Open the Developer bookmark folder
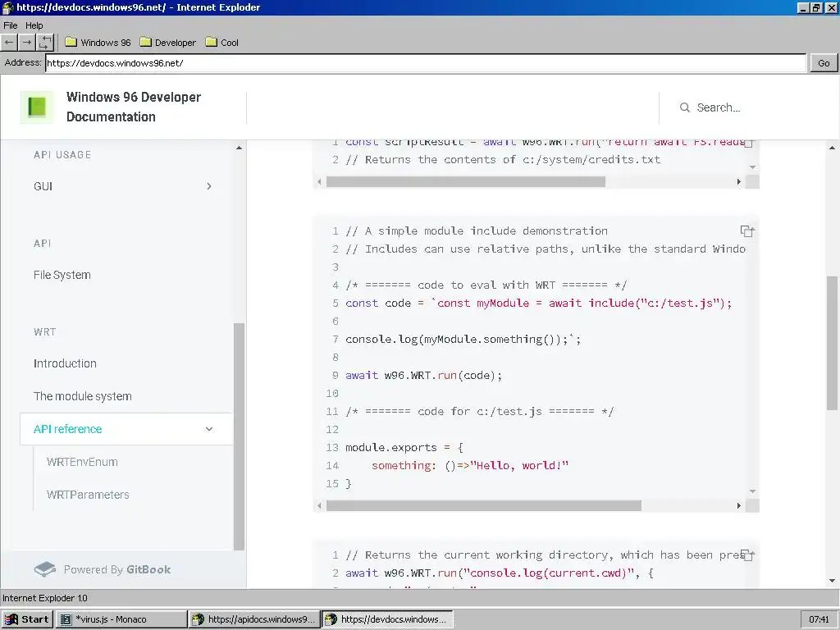840x630 pixels. [167, 43]
